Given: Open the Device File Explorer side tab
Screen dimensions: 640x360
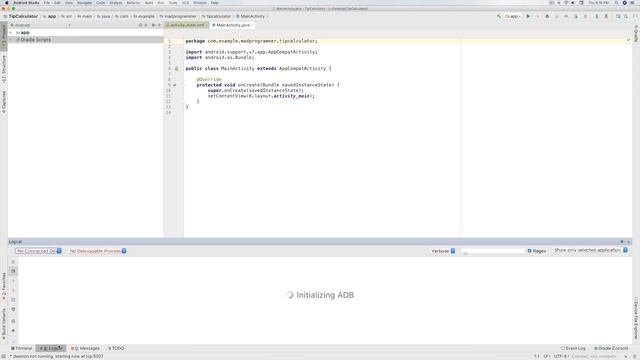Looking at the screenshot, I should click(636, 318).
